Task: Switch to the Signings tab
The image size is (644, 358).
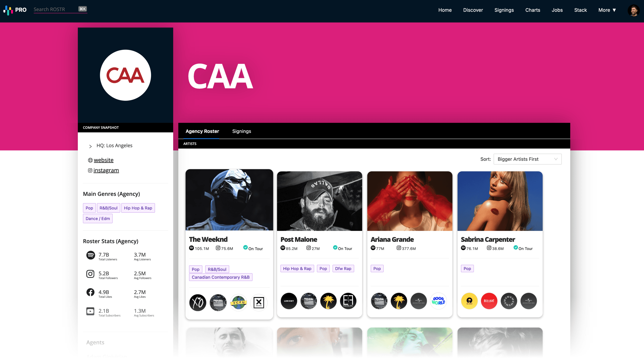Action: pyautogui.click(x=242, y=131)
